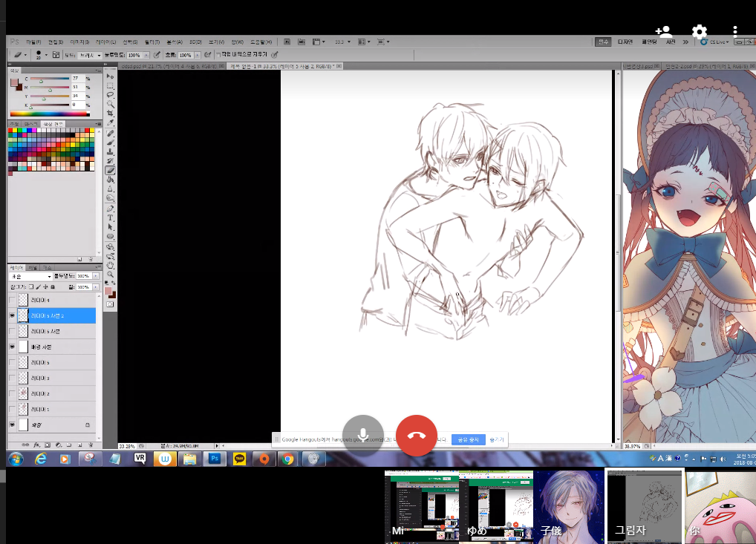Select the Type tool

[111, 217]
